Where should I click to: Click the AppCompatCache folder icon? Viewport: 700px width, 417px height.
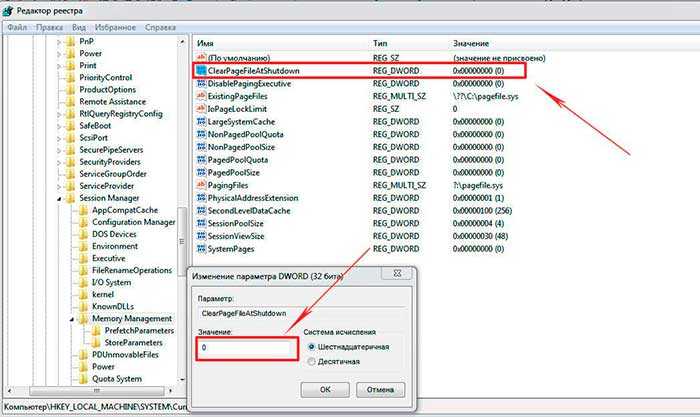pos(83,210)
